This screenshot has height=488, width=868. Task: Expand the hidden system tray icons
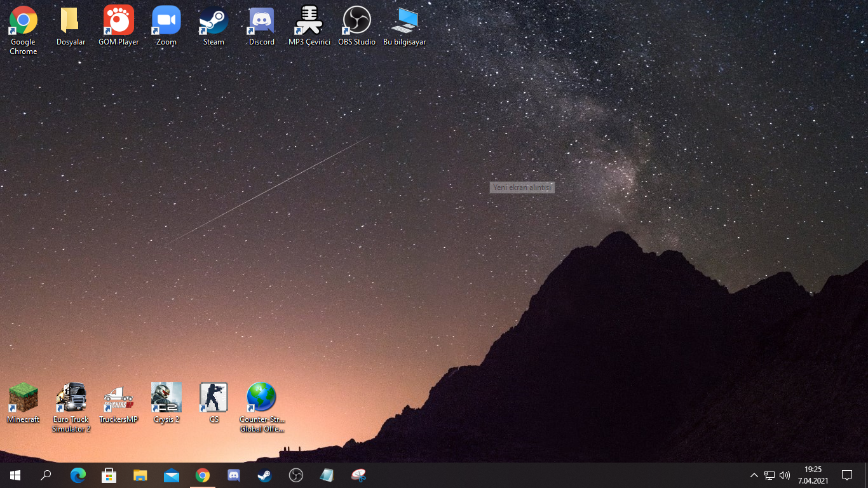pos(754,475)
